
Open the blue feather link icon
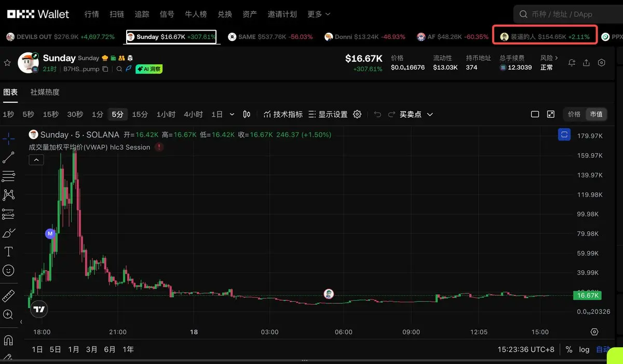[x=128, y=69]
